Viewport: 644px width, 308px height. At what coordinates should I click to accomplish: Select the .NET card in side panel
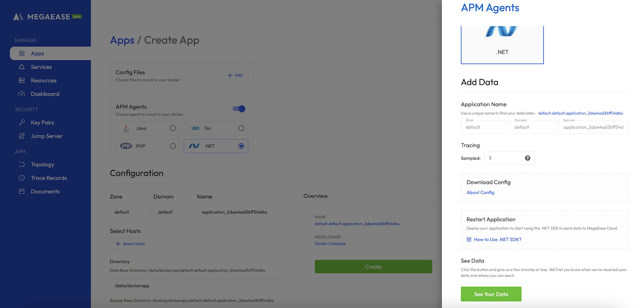point(502,45)
